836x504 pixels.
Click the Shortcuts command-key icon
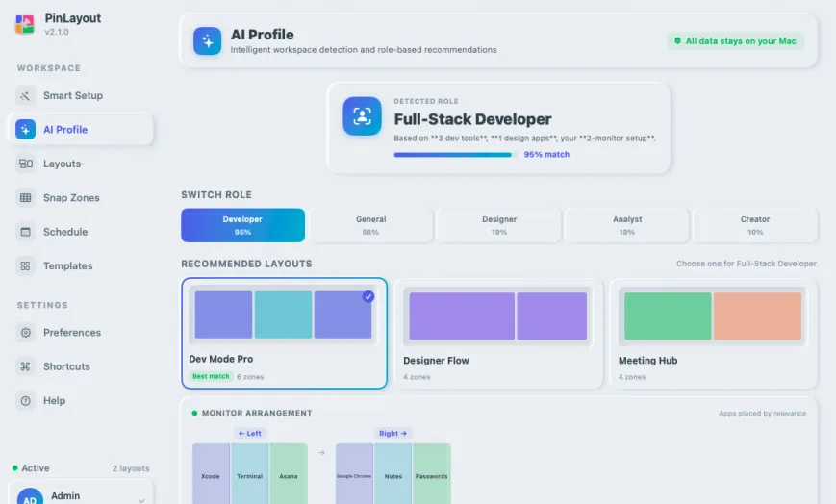pyautogui.click(x=25, y=366)
